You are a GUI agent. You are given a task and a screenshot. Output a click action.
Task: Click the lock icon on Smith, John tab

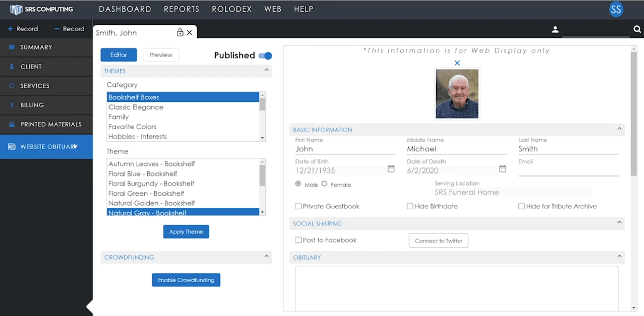(180, 32)
